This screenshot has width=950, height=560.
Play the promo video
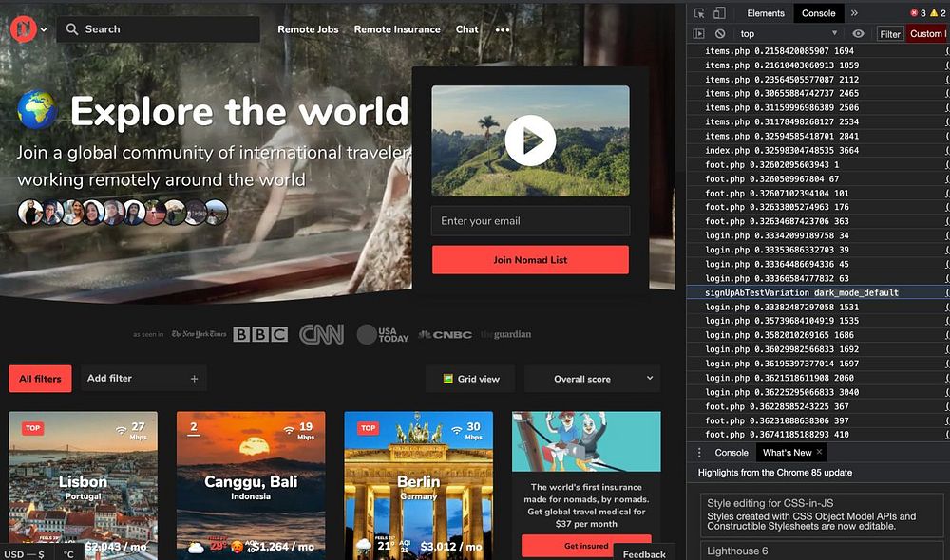(x=530, y=140)
